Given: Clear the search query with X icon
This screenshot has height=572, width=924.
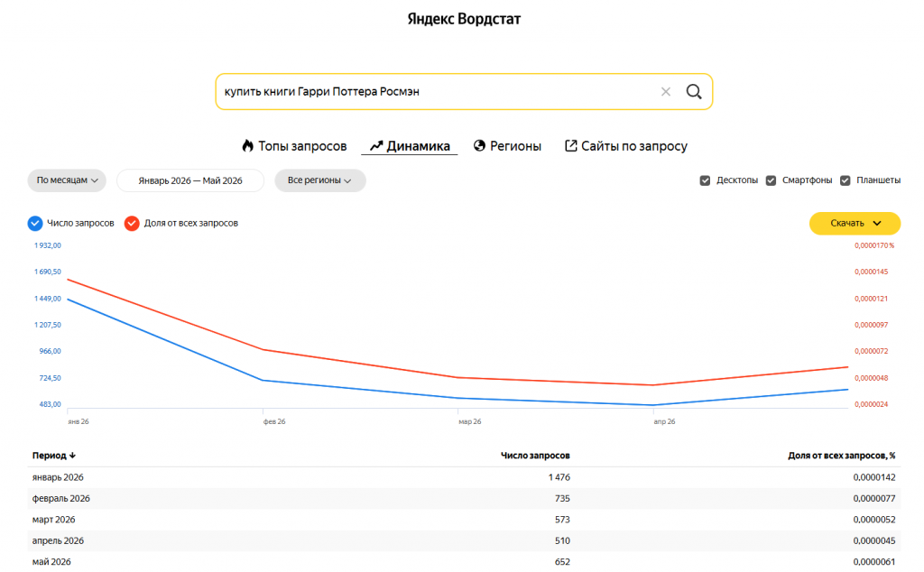Looking at the screenshot, I should (x=665, y=91).
